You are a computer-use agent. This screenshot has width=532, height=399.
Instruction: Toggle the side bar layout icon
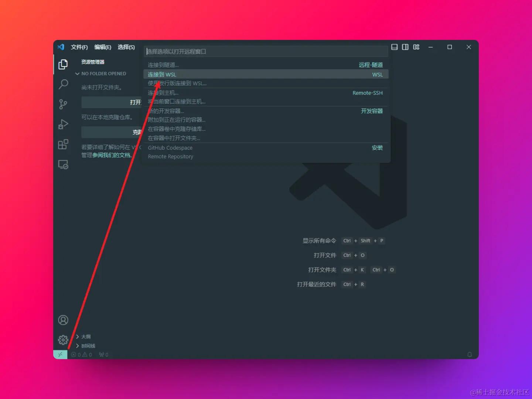point(405,47)
